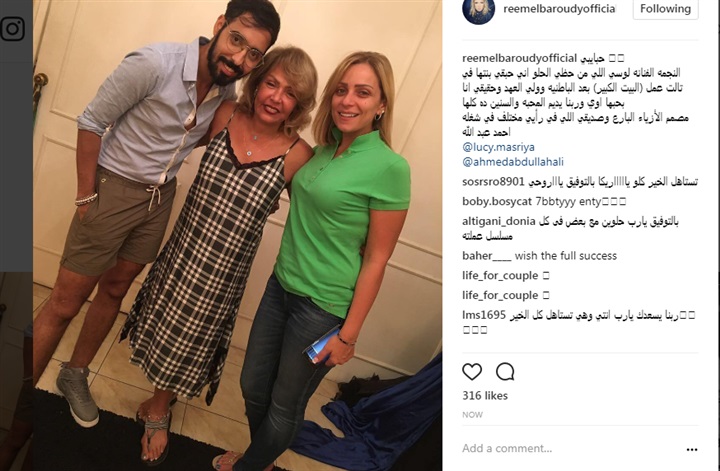Screen dimensions: 720x471
Task: Open reemelbaroudyofficial username in header
Action: (559, 9)
